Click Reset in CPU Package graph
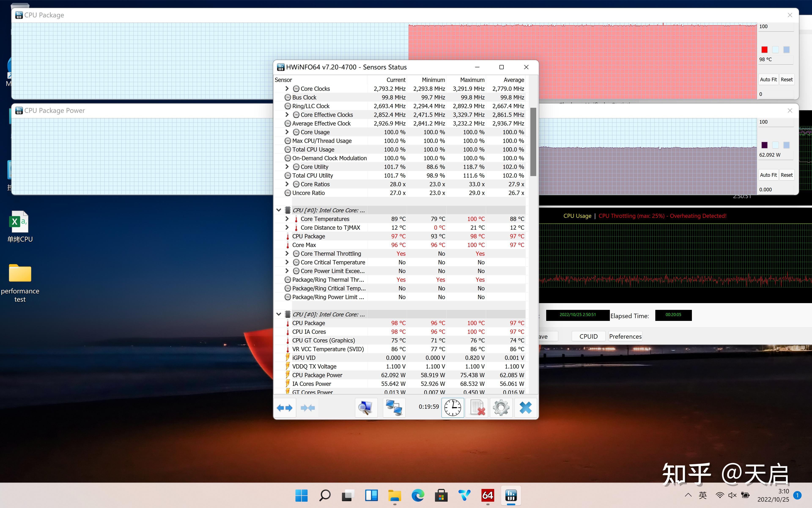Viewport: 812px width, 508px height. pyautogui.click(x=786, y=80)
